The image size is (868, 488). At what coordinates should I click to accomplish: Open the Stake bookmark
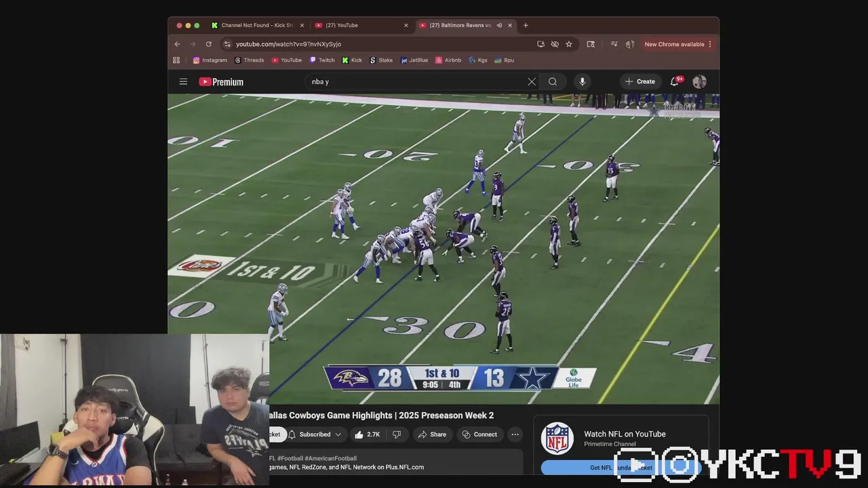pyautogui.click(x=381, y=60)
